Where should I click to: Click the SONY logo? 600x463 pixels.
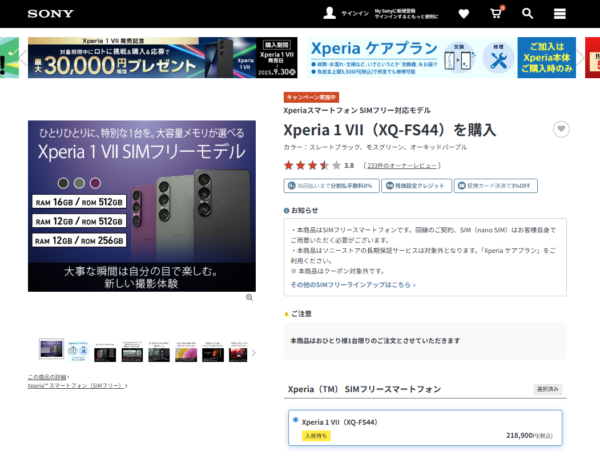coord(50,14)
